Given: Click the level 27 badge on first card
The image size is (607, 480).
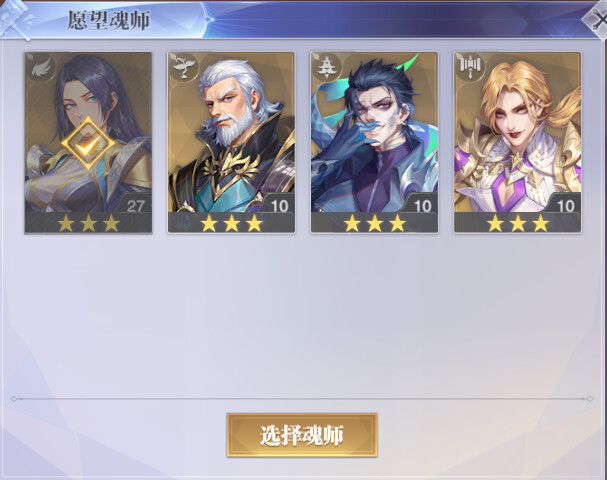Looking at the screenshot, I should click(135, 204).
